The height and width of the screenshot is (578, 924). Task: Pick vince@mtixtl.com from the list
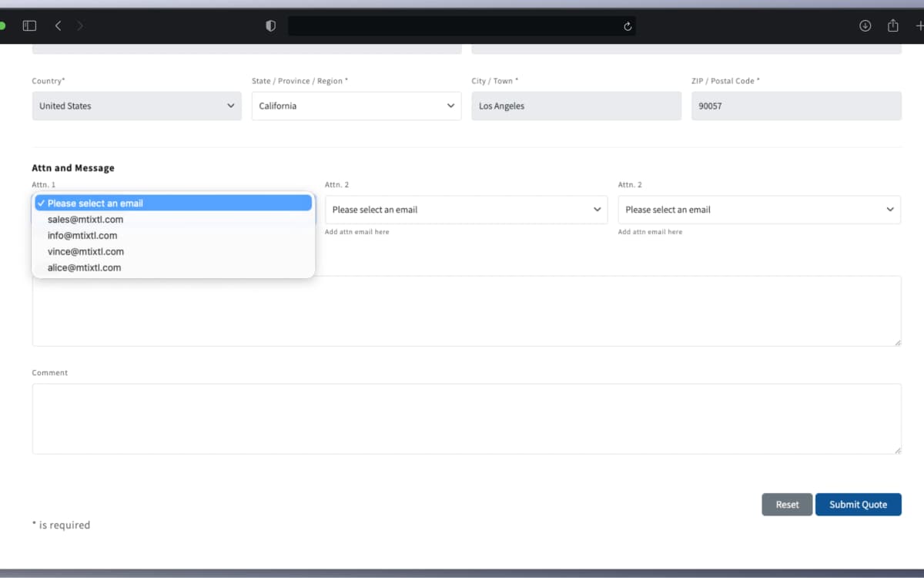click(x=85, y=252)
